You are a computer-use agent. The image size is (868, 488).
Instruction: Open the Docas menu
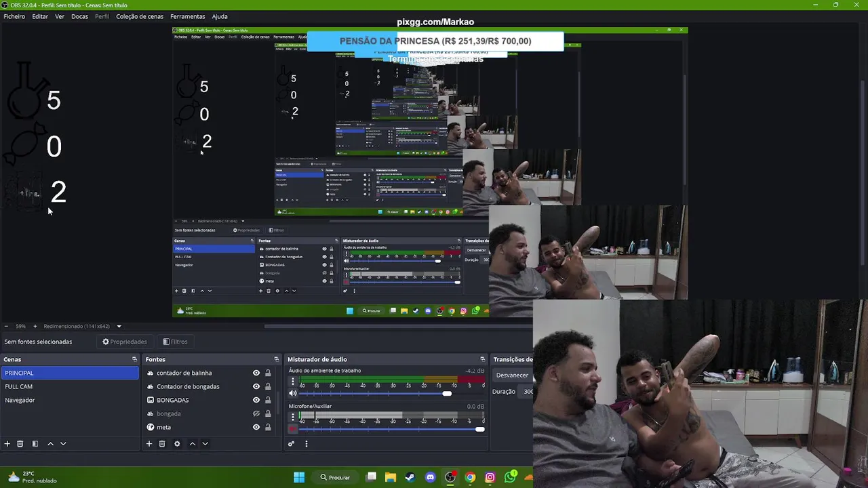[80, 16]
